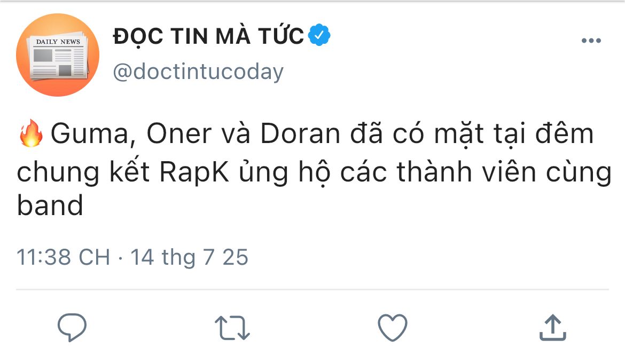The image size is (625, 364).
Task: Click the word Guma in the tweet
Action: (91, 134)
